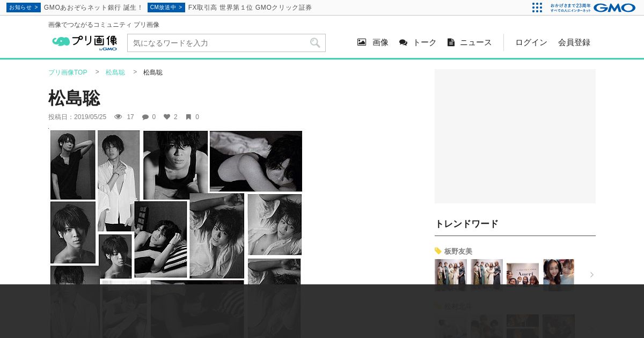Viewport: 644px width, 338px height.
Task: Click the 投稿日:2019/05/25 text
Action: (x=77, y=117)
